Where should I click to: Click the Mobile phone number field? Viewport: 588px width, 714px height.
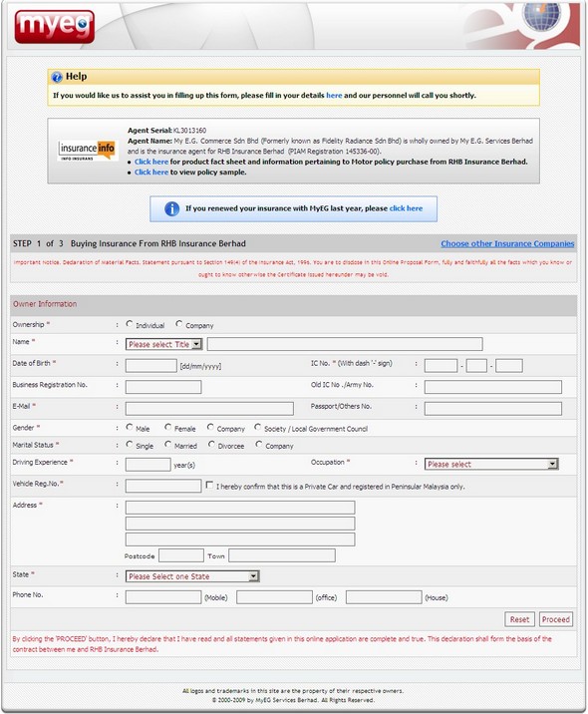click(163, 597)
